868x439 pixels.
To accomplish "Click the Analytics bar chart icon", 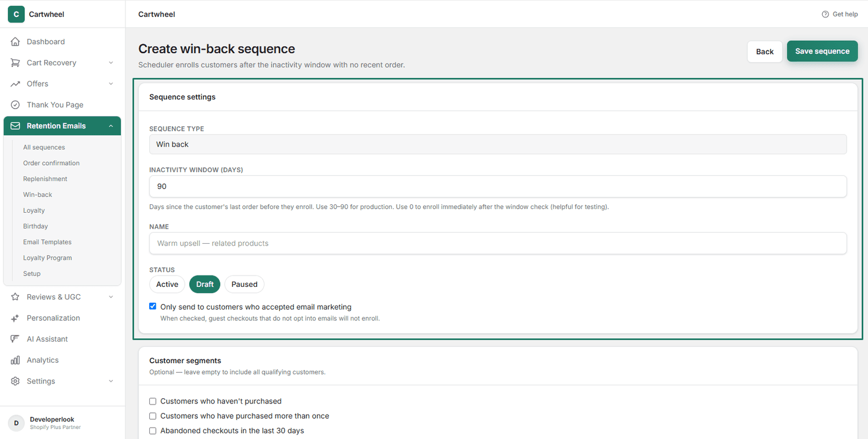I will (15, 360).
